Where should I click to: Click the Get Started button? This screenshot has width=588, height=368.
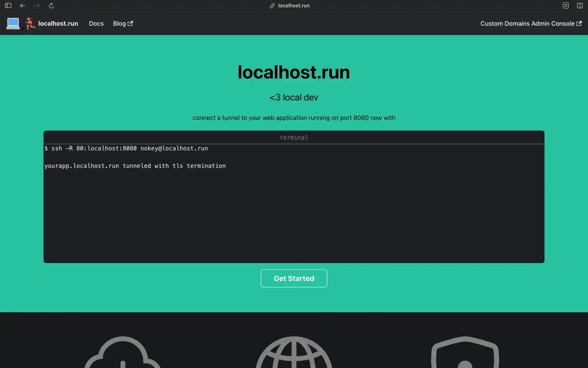coord(294,278)
